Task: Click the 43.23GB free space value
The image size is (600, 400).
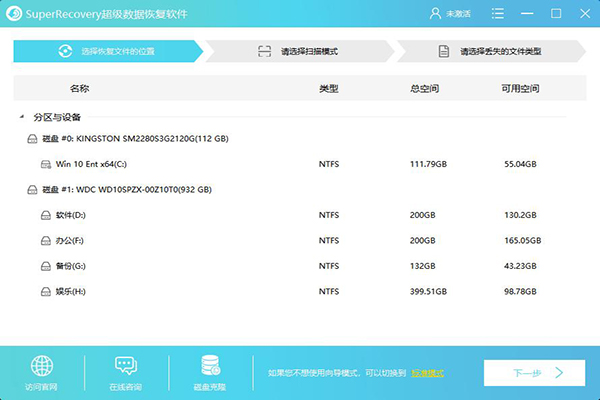Action: point(520,266)
